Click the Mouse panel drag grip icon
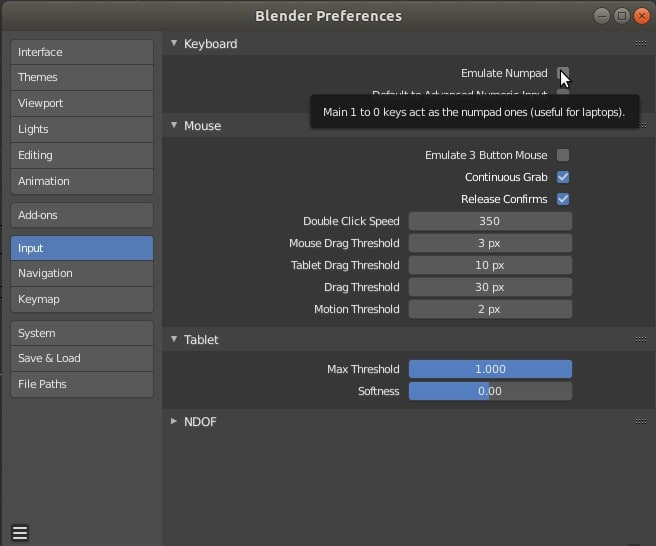Image resolution: width=656 pixels, height=546 pixels. 640,126
